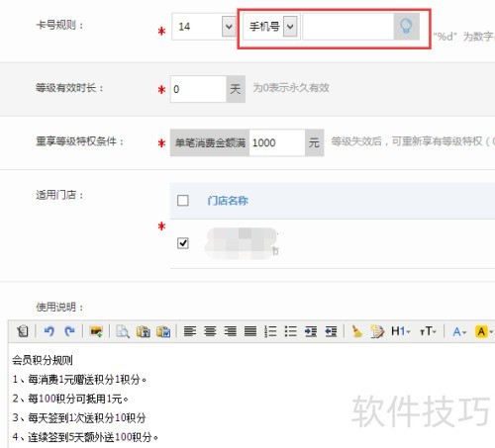This screenshot has height=448, width=495.
Task: Open the yellow highlight color picker
Action: click(484, 331)
